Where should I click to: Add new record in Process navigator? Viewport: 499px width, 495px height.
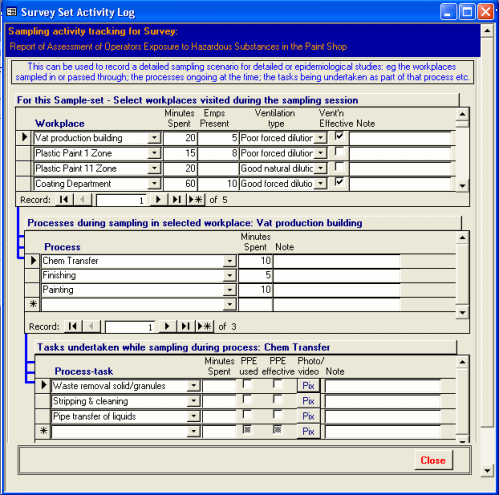[204, 326]
